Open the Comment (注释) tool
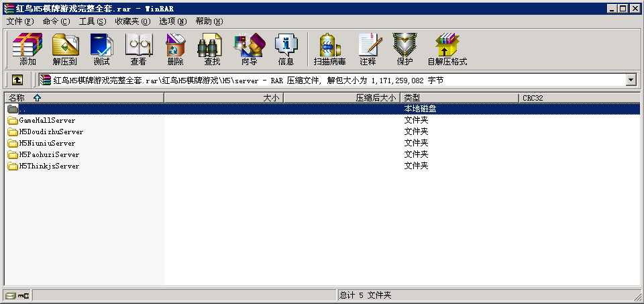 click(x=368, y=50)
